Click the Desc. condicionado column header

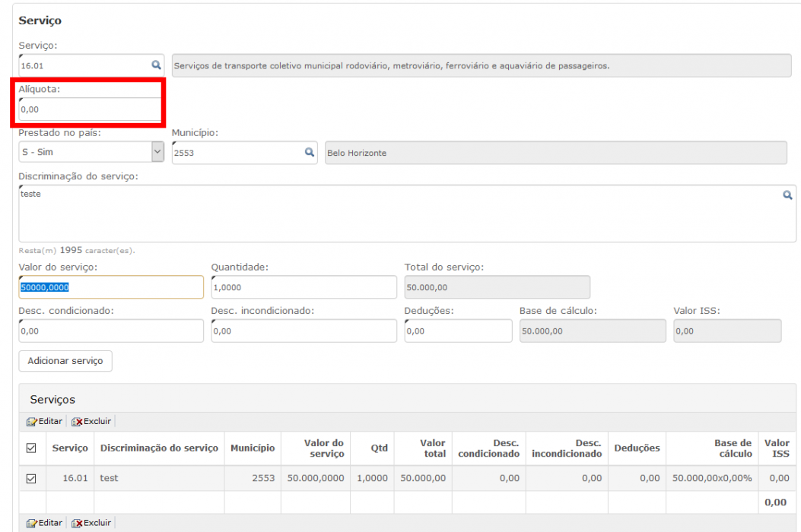[489, 448]
